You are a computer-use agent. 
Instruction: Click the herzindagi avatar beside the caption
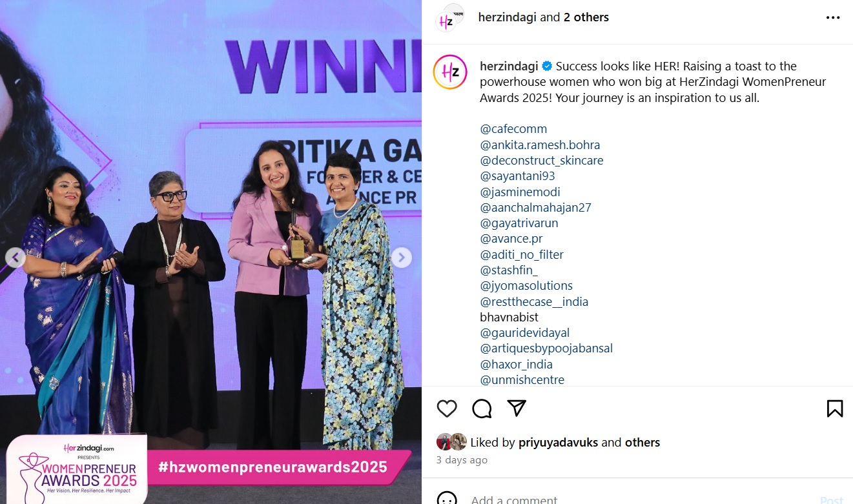450,72
